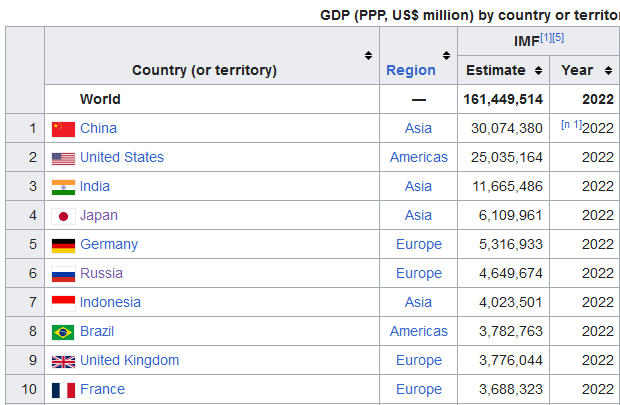Viewport: 620px width, 405px height.
Task: Click the Brazil flag icon
Action: pyautogui.click(x=63, y=332)
